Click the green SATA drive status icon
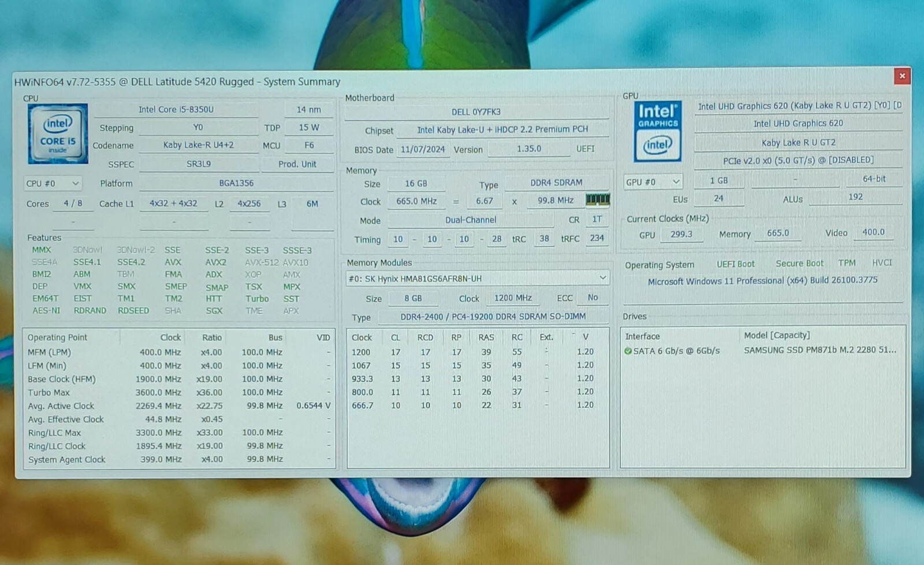 (628, 351)
